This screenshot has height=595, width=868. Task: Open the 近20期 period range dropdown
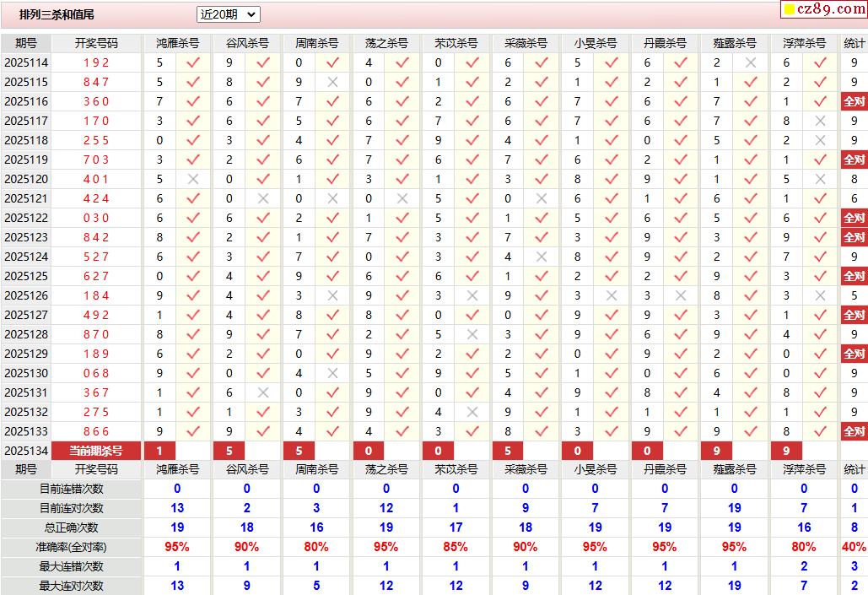(228, 14)
